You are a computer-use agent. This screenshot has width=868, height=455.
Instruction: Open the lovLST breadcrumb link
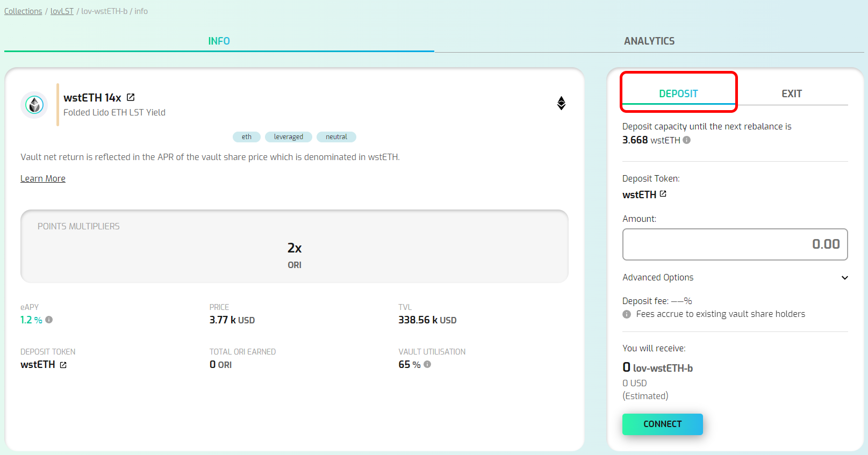pyautogui.click(x=62, y=11)
